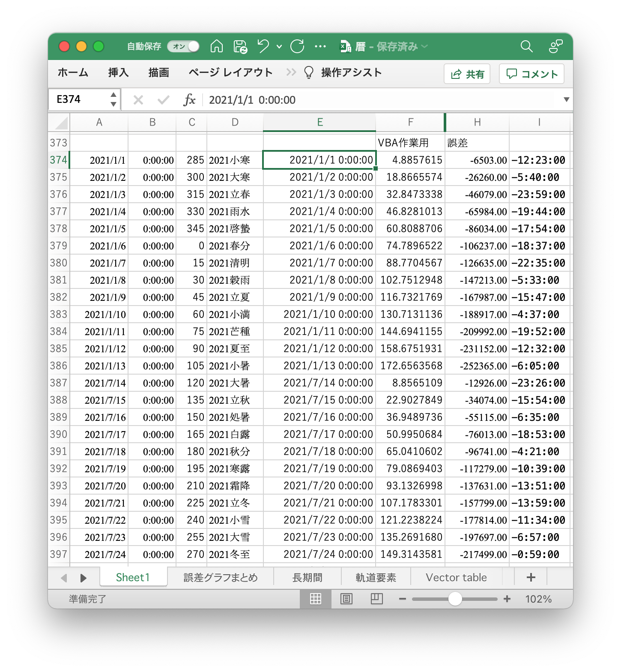The width and height of the screenshot is (621, 672).
Task: Toggle the 自動保存 switch off
Action: point(184,46)
